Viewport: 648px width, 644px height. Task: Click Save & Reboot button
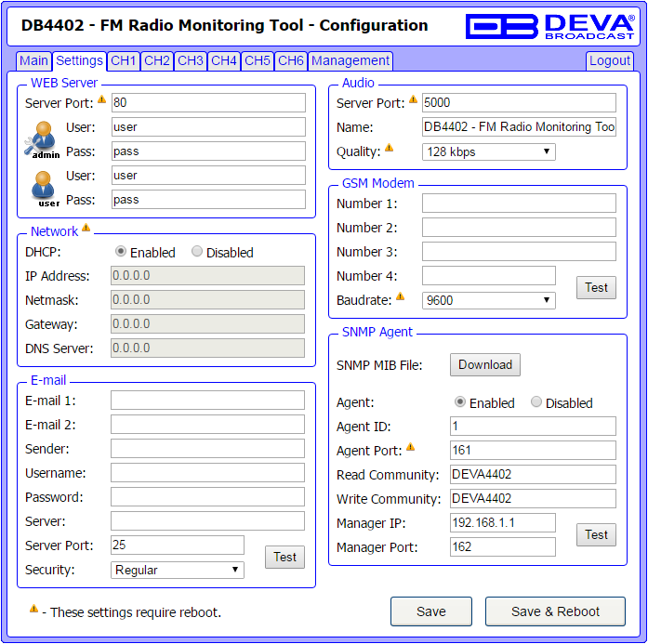click(x=555, y=611)
